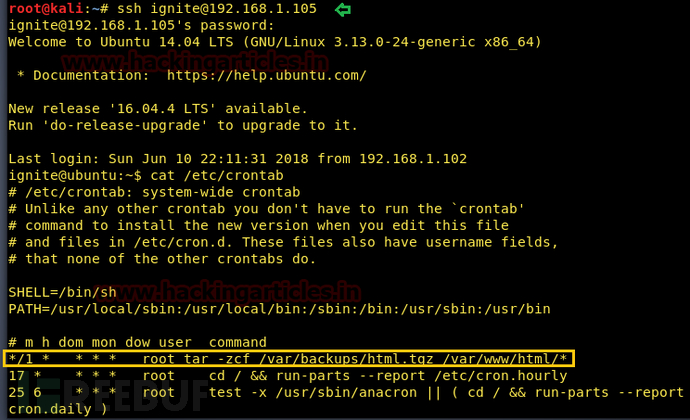Viewport: 690px width, 420px height.
Task: Click the FREEBUF watermark logo
Action: pyautogui.click(x=119, y=395)
